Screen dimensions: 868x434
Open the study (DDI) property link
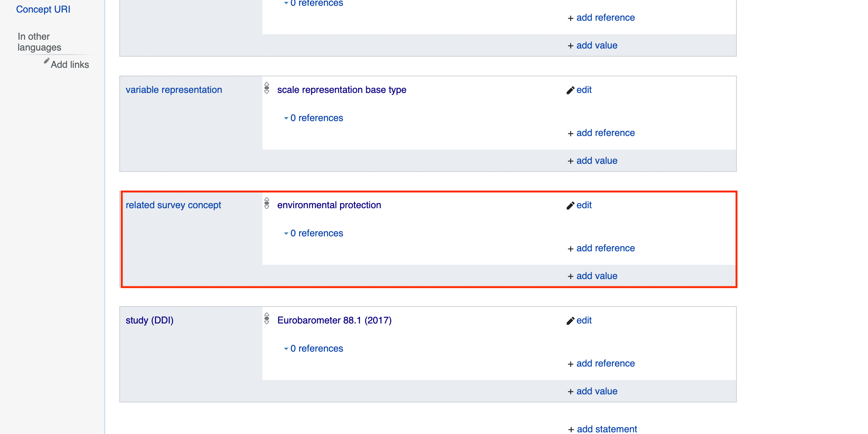(150, 320)
